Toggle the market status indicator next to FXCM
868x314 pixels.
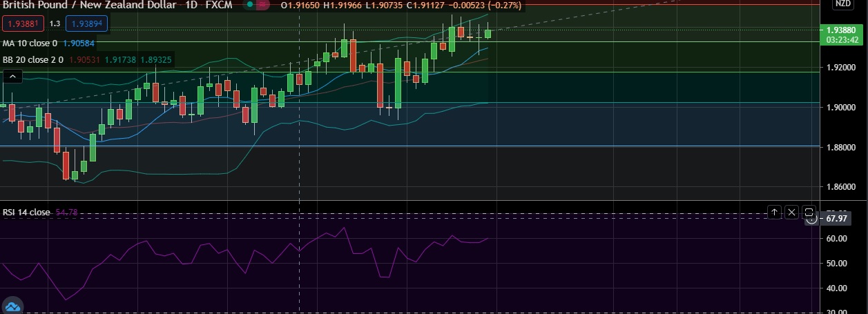[x=251, y=5]
